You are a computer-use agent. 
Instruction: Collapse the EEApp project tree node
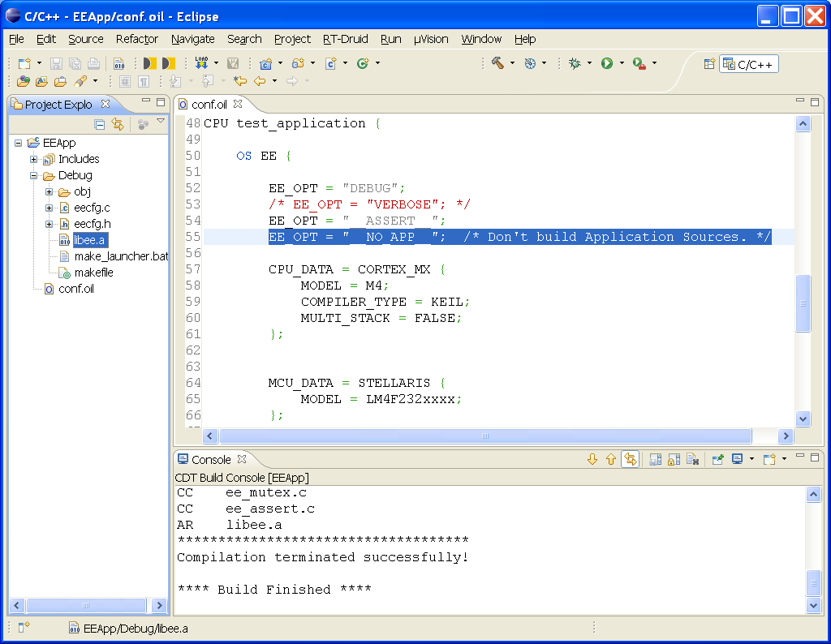coord(18,143)
